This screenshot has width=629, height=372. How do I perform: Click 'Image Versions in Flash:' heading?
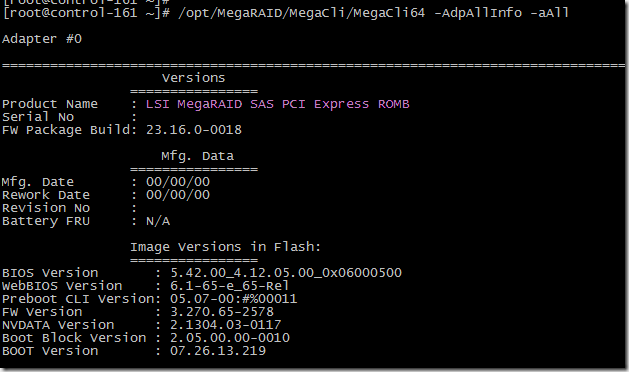(225, 247)
